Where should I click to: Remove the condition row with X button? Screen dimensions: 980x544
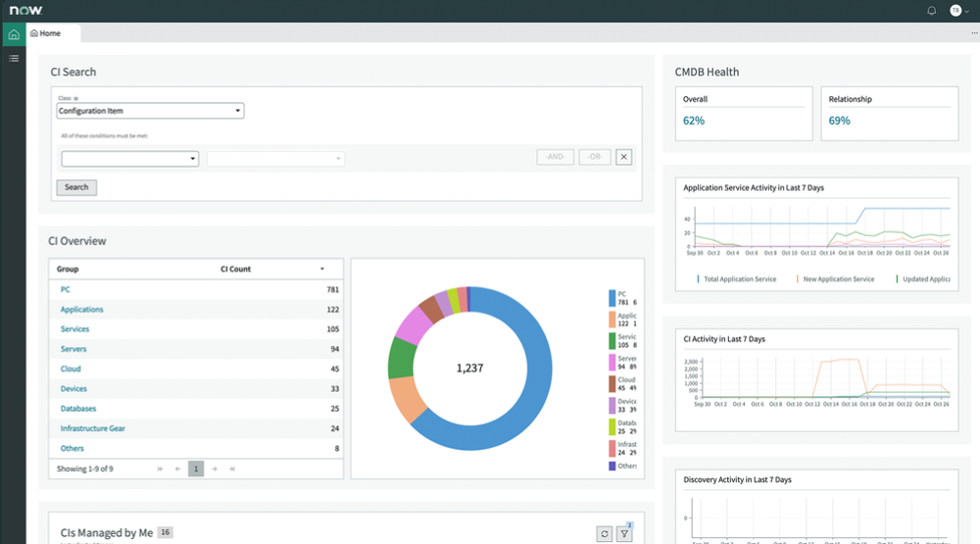(623, 157)
